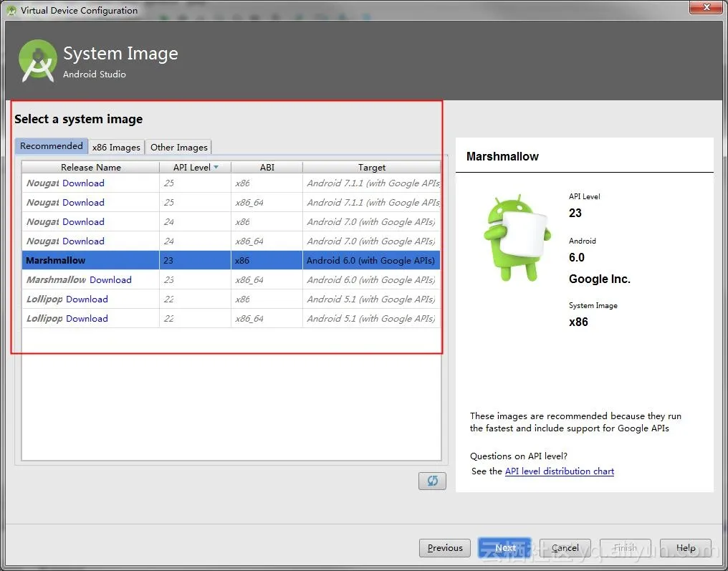The height and width of the screenshot is (571, 728).
Task: Click the Marshmallow heading in details panel
Action: coord(502,156)
